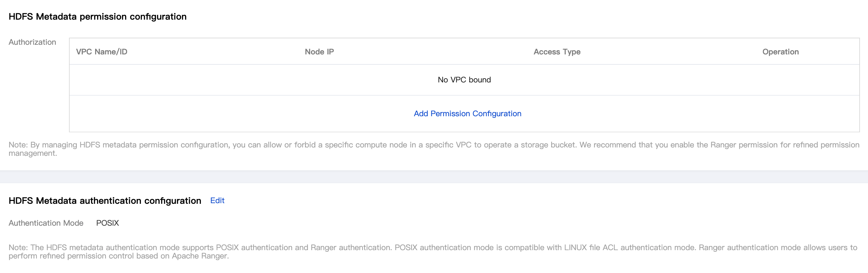The image size is (868, 273).
Task: Click the gray divider between the sections
Action: point(434,177)
